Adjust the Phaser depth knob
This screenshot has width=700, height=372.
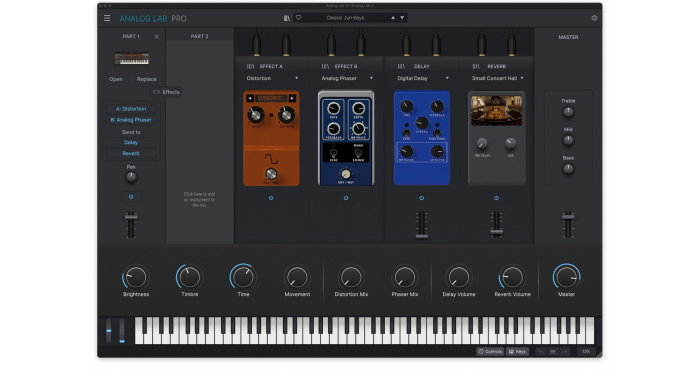[358, 108]
